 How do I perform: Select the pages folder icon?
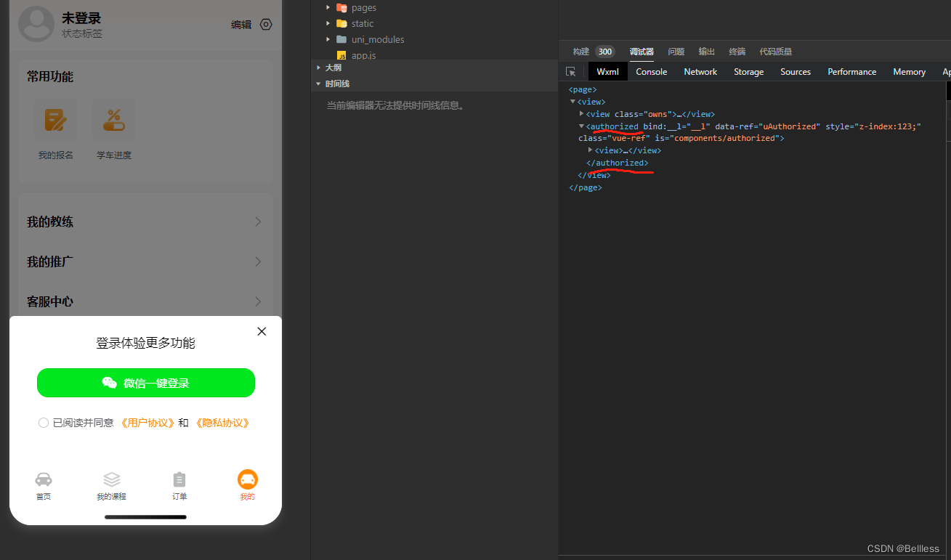click(341, 7)
